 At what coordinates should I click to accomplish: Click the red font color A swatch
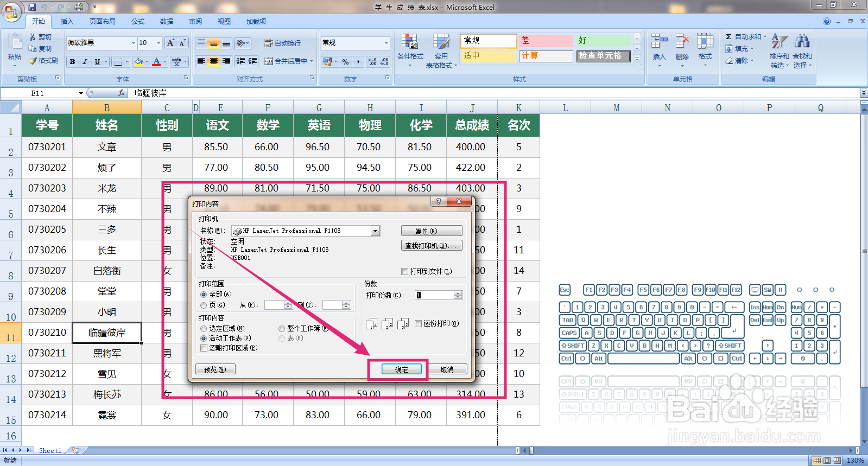click(x=156, y=62)
